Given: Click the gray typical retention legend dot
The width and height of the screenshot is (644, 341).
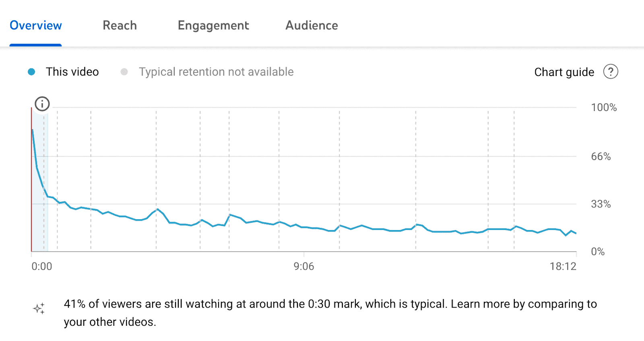Looking at the screenshot, I should (x=124, y=72).
